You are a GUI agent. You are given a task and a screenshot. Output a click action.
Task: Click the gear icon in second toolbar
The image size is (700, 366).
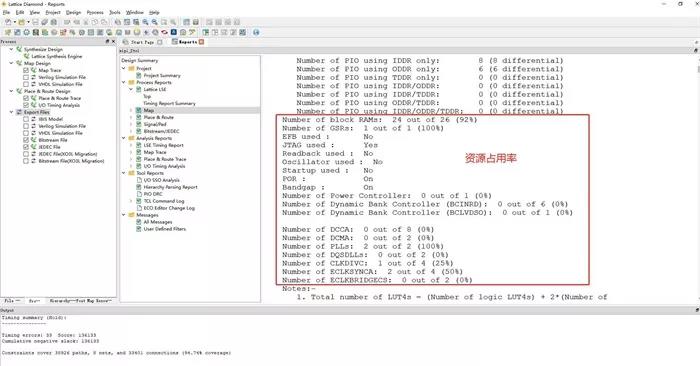point(26,32)
